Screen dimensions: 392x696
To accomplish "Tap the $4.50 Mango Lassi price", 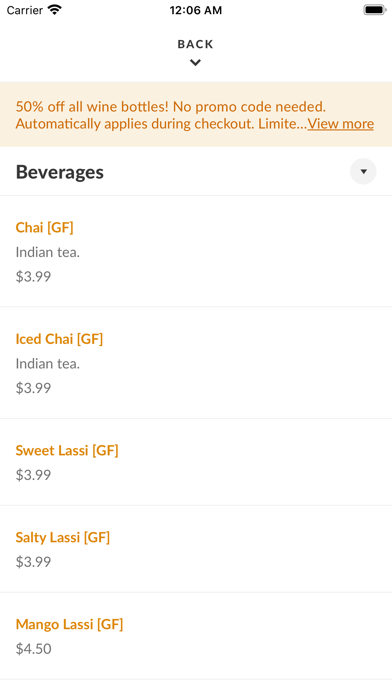I will [x=34, y=649].
